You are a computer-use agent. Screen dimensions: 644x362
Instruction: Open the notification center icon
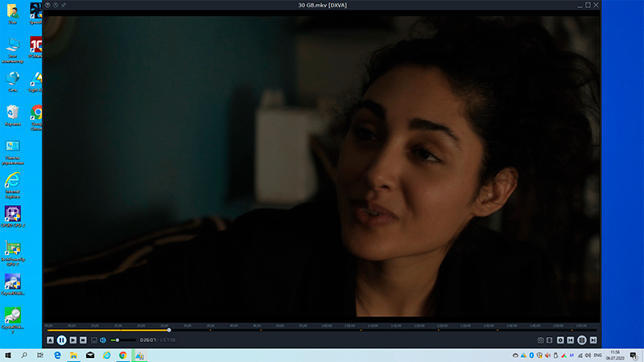point(634,355)
